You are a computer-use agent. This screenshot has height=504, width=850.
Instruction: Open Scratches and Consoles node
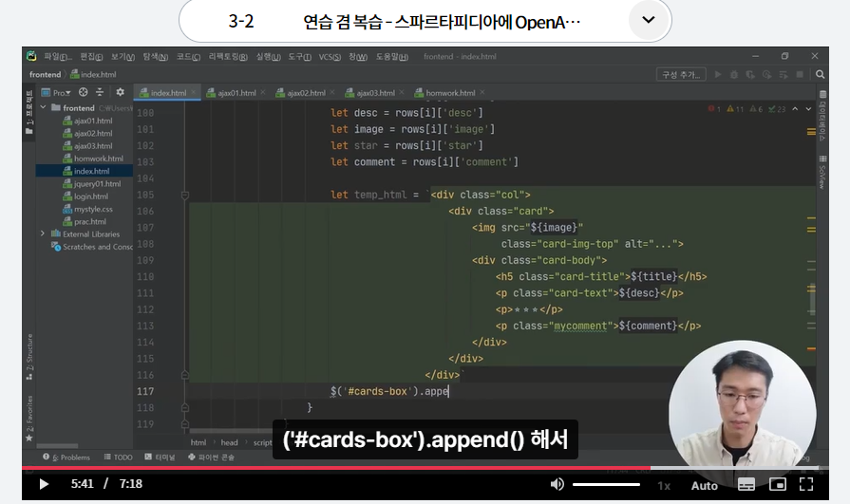(x=91, y=247)
